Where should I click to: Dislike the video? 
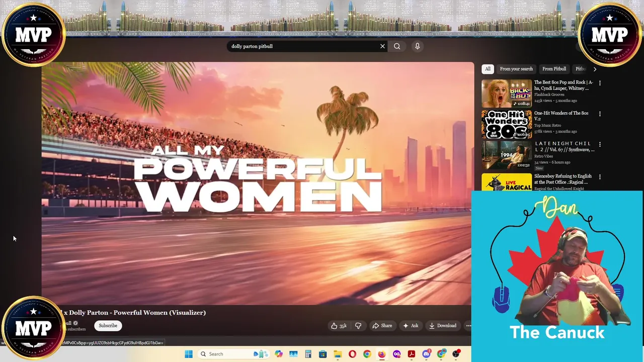(358, 326)
